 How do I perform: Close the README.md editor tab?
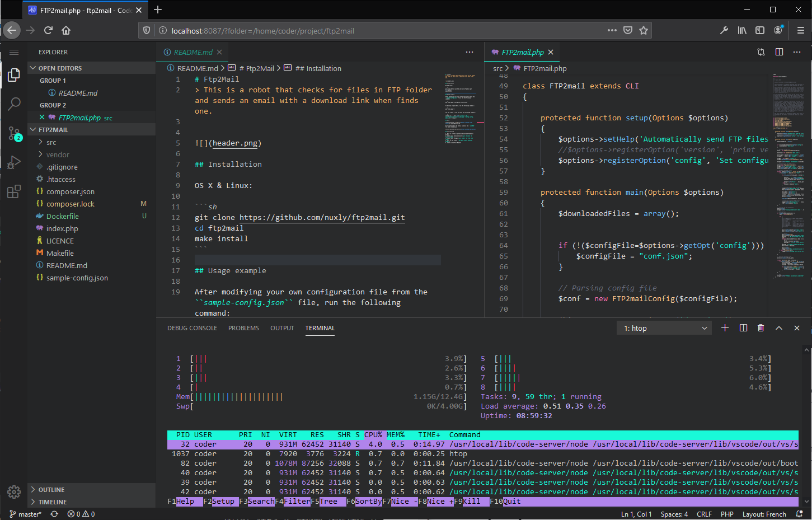219,52
